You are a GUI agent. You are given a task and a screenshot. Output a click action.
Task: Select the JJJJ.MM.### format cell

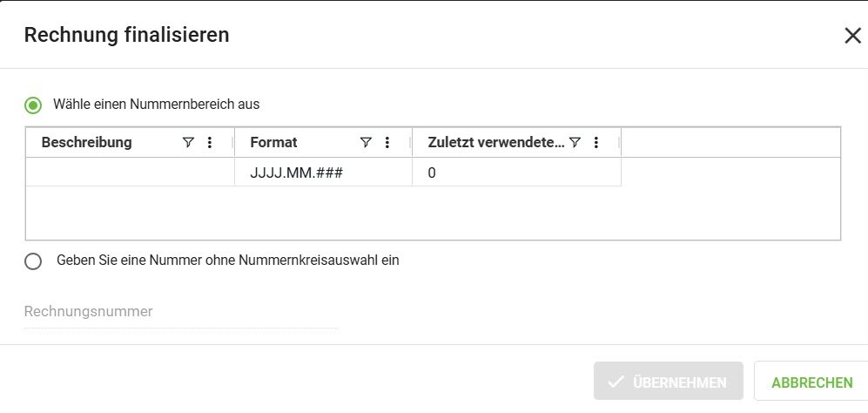click(296, 173)
